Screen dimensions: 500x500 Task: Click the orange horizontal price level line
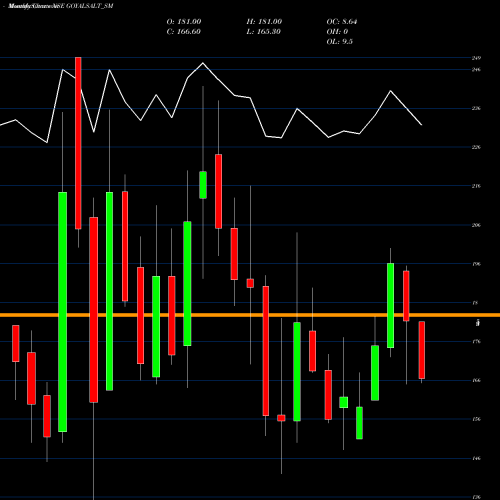click(x=250, y=315)
